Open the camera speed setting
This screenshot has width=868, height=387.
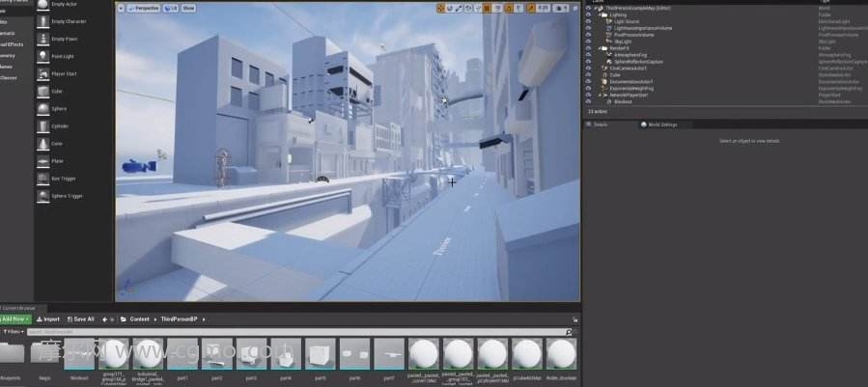[x=560, y=9]
